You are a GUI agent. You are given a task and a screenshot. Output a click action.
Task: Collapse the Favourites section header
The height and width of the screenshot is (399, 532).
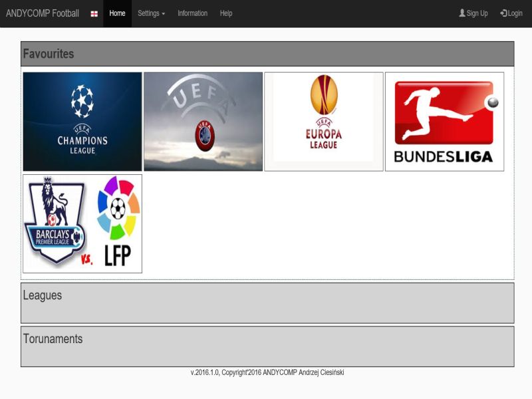point(267,54)
